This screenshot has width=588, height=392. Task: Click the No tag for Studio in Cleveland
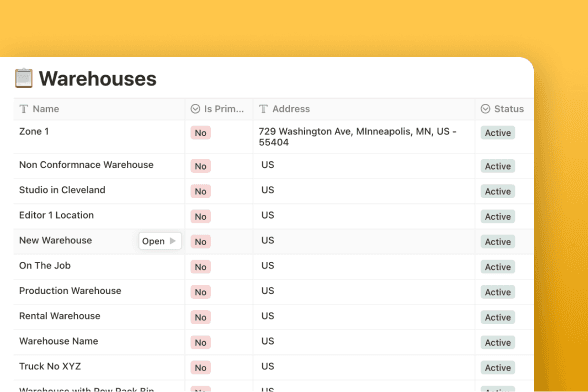(x=201, y=191)
